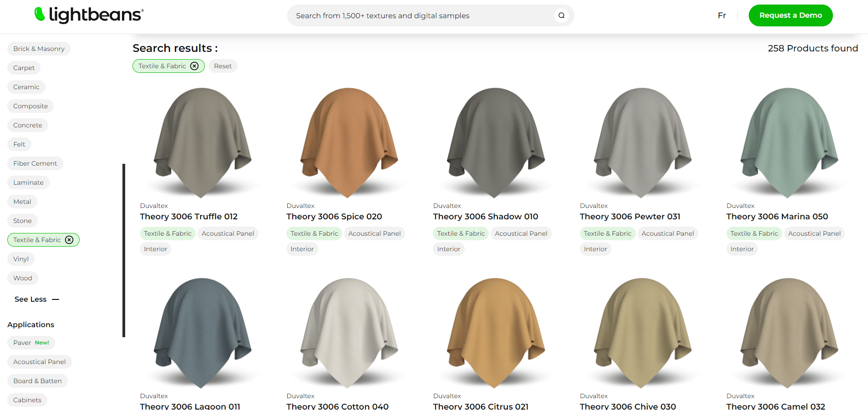Select Paver application filter
The image size is (868, 410).
pyautogui.click(x=31, y=343)
